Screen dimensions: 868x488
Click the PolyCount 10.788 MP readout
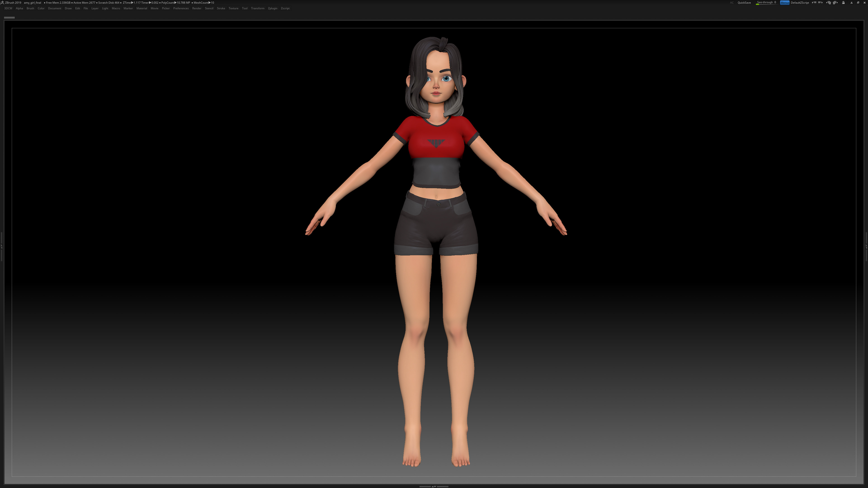click(176, 3)
